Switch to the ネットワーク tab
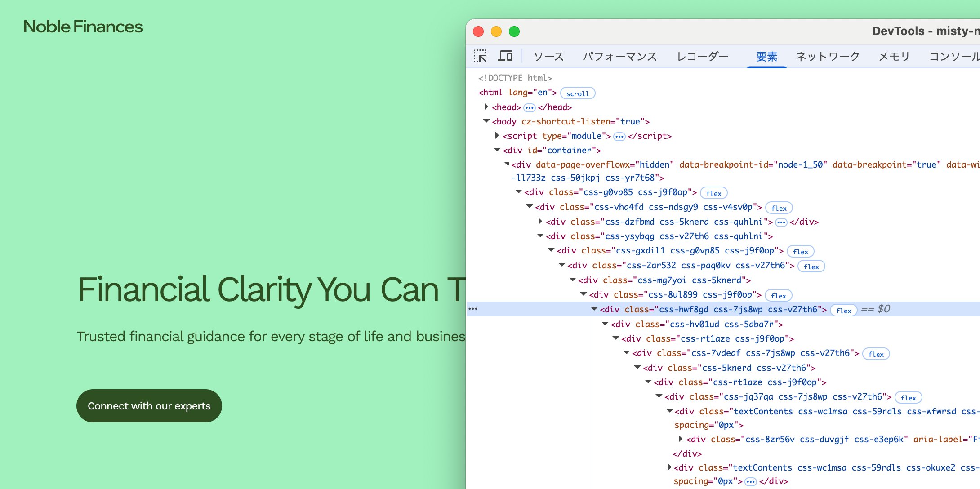980x489 pixels. pyautogui.click(x=828, y=57)
